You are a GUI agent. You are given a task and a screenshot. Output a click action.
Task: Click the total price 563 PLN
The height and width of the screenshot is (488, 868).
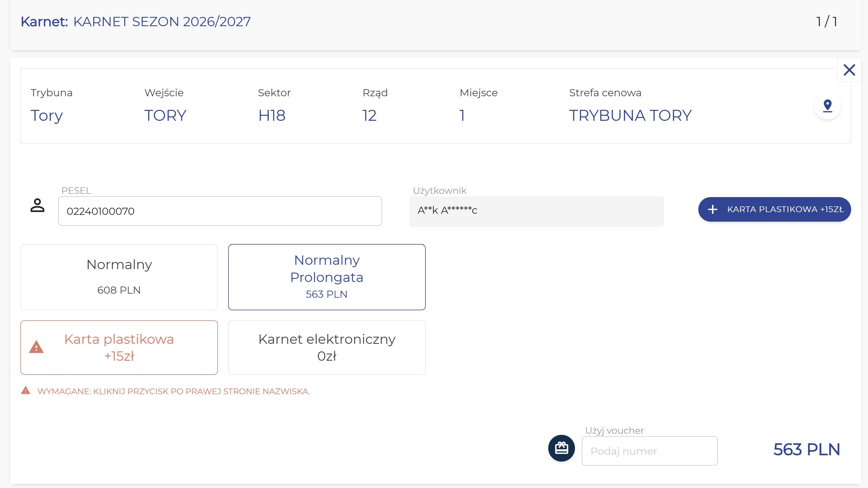pos(806,450)
